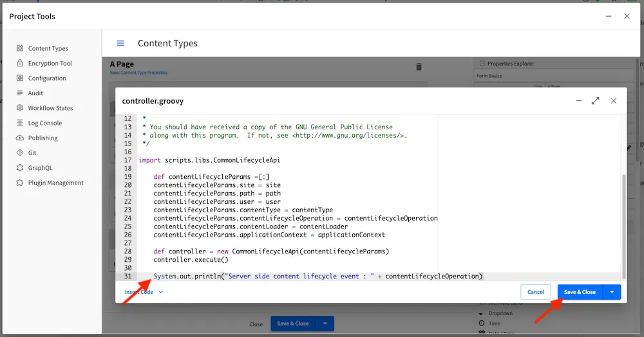The image size is (644, 337).
Task: Click the trash icon to delete A Page
Action: tap(419, 67)
